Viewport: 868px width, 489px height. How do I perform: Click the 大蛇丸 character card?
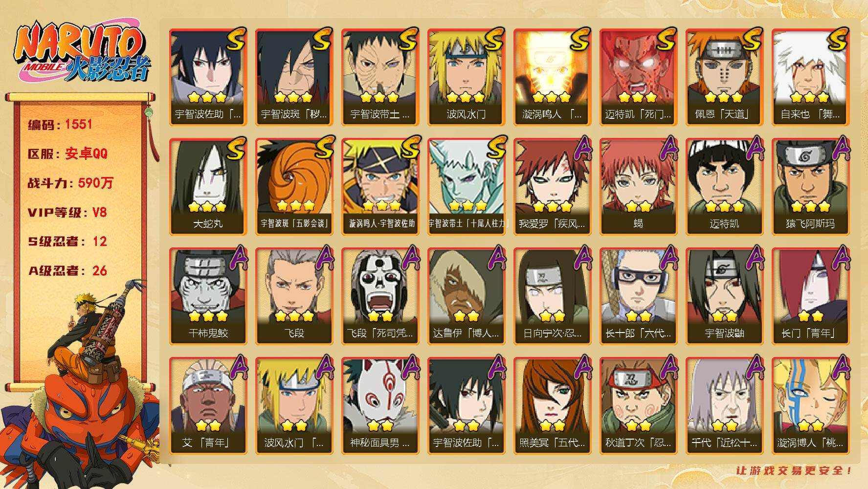pyautogui.click(x=208, y=187)
